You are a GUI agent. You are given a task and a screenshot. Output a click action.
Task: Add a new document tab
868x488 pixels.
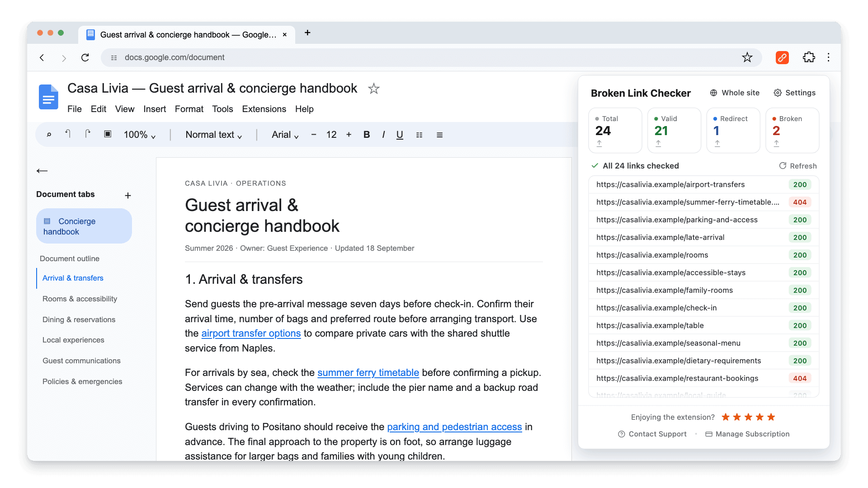pos(128,196)
